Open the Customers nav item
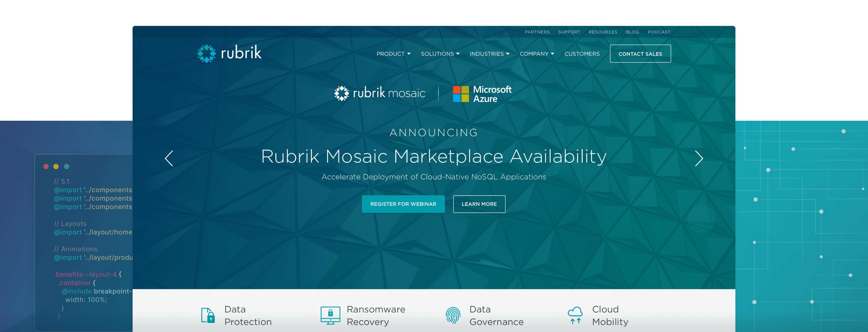This screenshot has height=332, width=868. (582, 54)
